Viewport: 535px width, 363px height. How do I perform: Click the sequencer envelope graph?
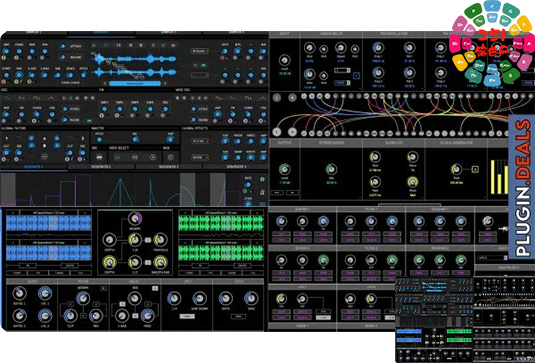pyautogui.click(x=121, y=189)
